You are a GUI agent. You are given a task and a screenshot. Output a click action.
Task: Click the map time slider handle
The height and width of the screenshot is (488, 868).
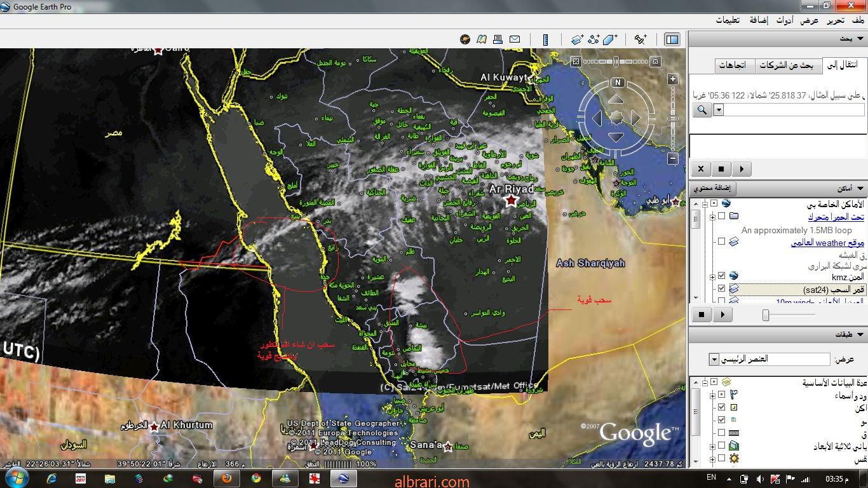(x=616, y=62)
